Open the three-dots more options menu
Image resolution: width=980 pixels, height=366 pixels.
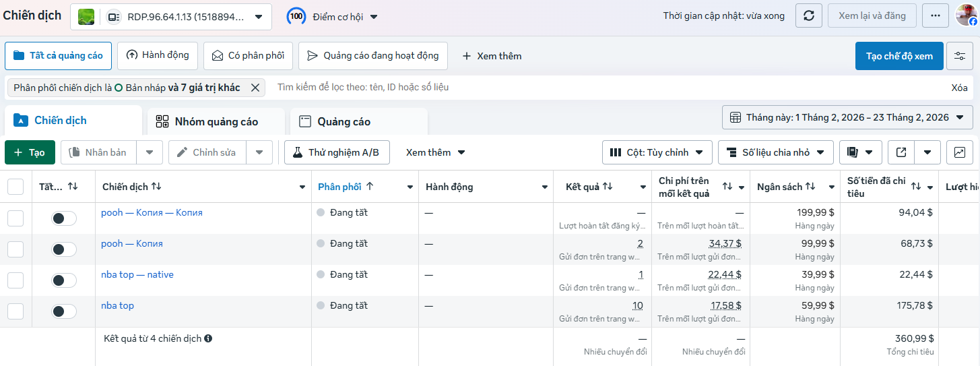click(935, 16)
